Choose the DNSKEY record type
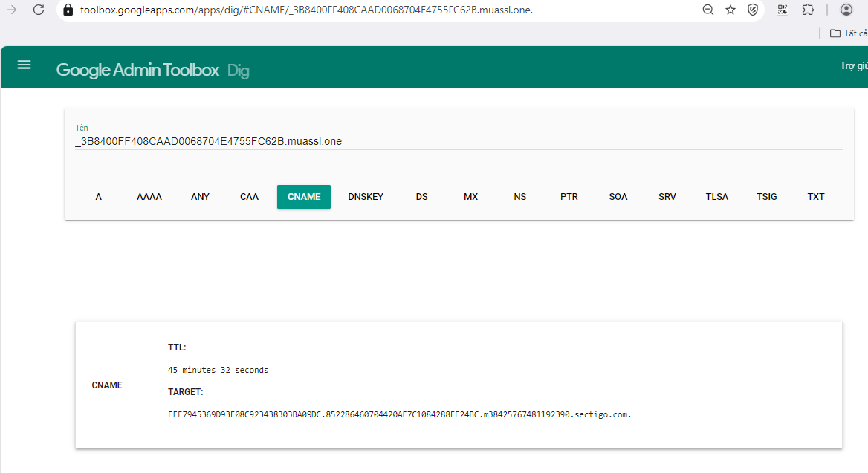 tap(366, 197)
